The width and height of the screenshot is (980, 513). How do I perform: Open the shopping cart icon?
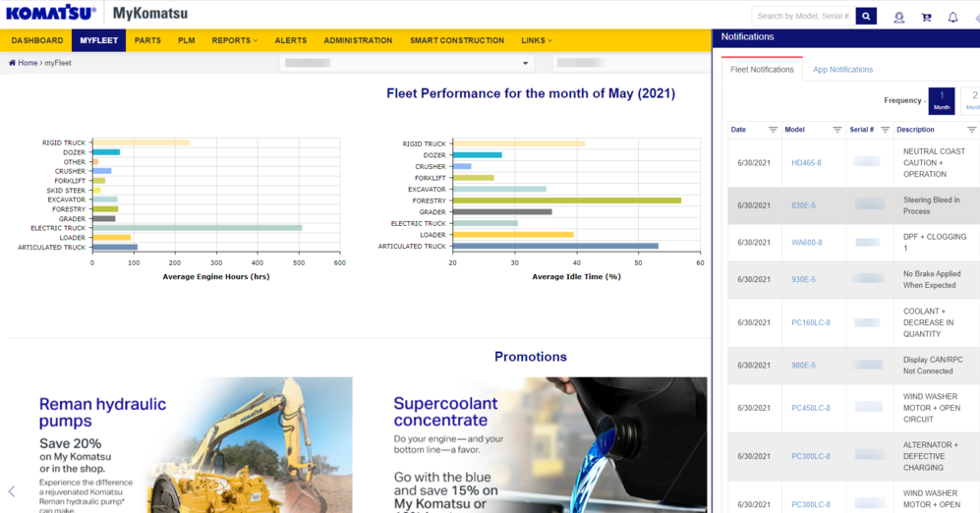tap(926, 18)
